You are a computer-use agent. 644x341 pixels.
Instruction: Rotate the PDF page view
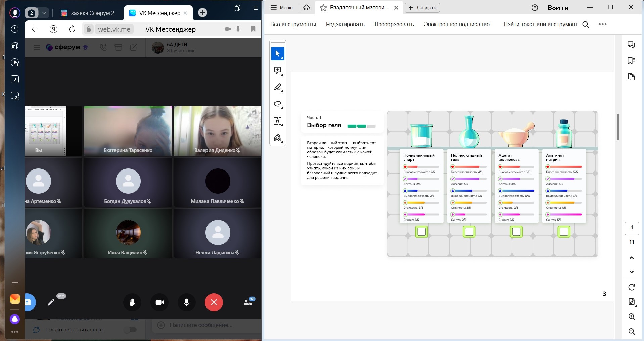click(632, 287)
